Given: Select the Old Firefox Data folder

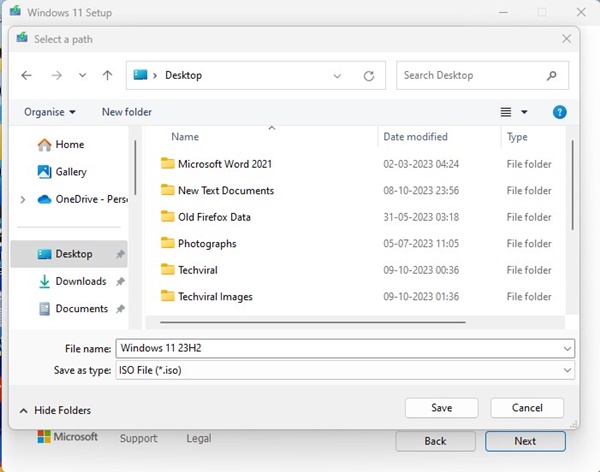Looking at the screenshot, I should 206,217.
